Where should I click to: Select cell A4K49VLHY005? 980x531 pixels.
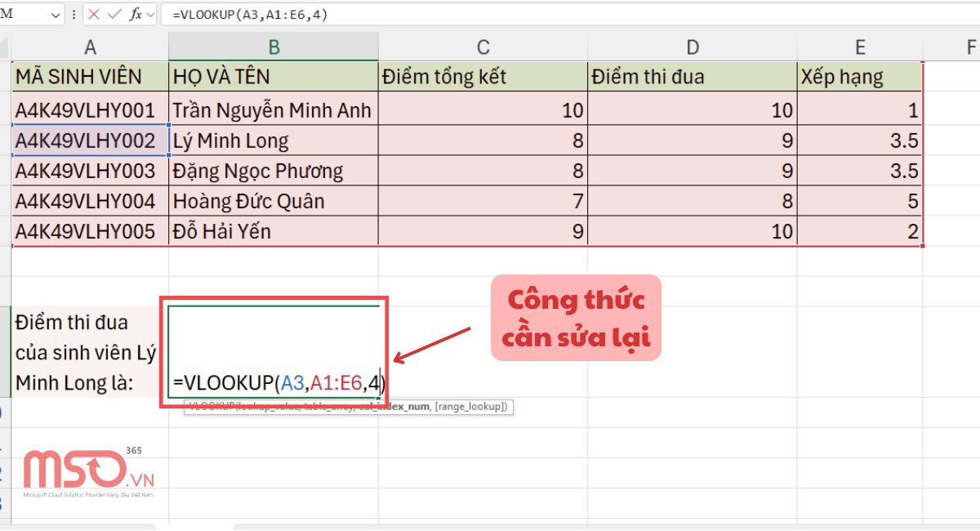point(90,231)
